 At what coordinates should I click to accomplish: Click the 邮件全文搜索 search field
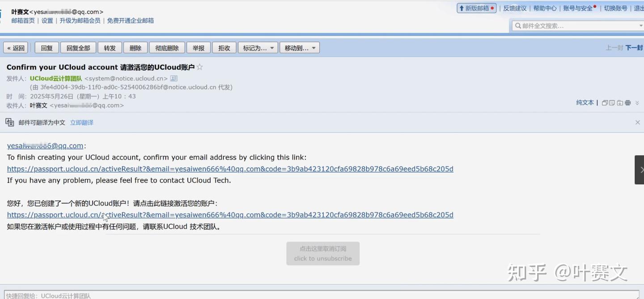(x=578, y=26)
